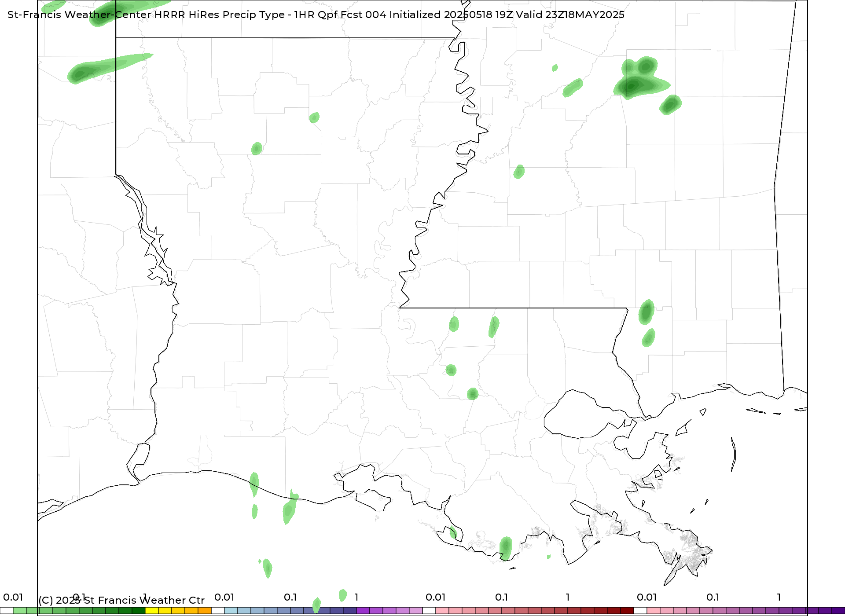
Task: Click the 0.01 label above the green scale
Action: 13,597
